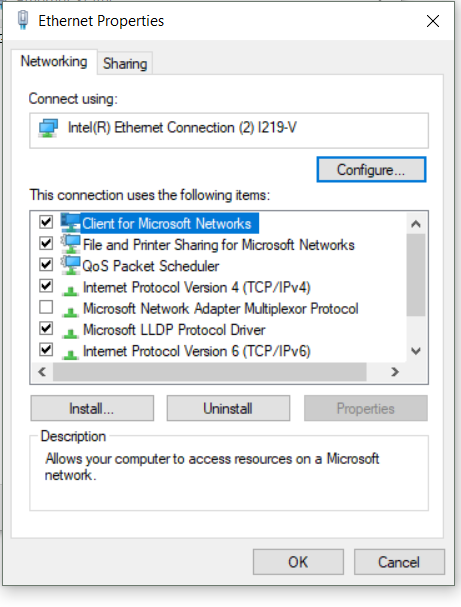Select the LLDP Protocol Driver icon

(x=70, y=333)
